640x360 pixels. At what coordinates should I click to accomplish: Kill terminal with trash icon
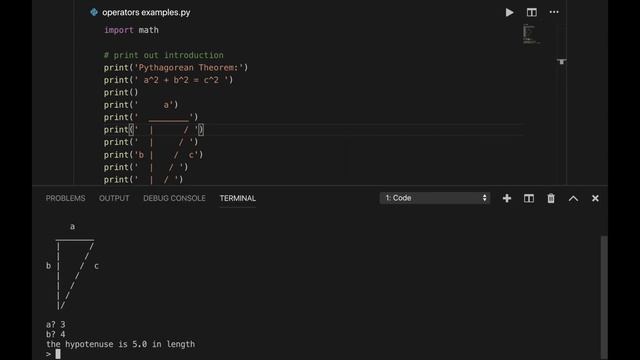pos(551,198)
